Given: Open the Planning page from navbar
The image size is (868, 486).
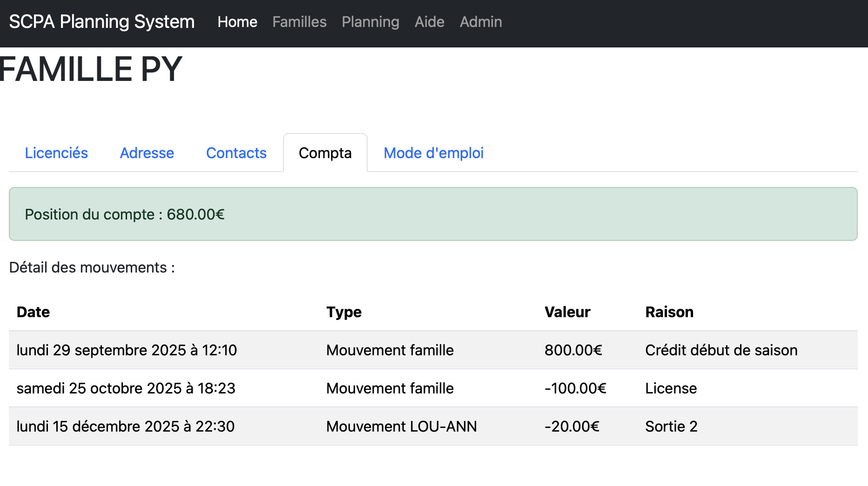Looking at the screenshot, I should [370, 22].
